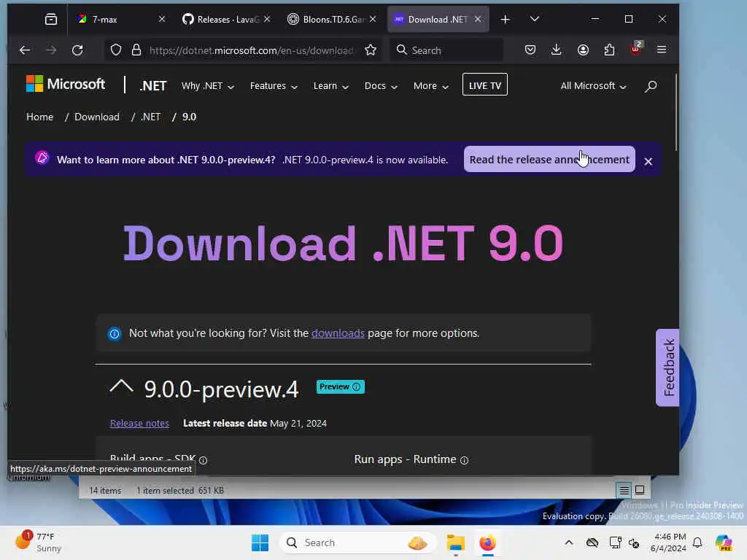Viewport: 747px width, 560px height.
Task: Switch to Firefox in the taskbar
Action: tap(487, 542)
